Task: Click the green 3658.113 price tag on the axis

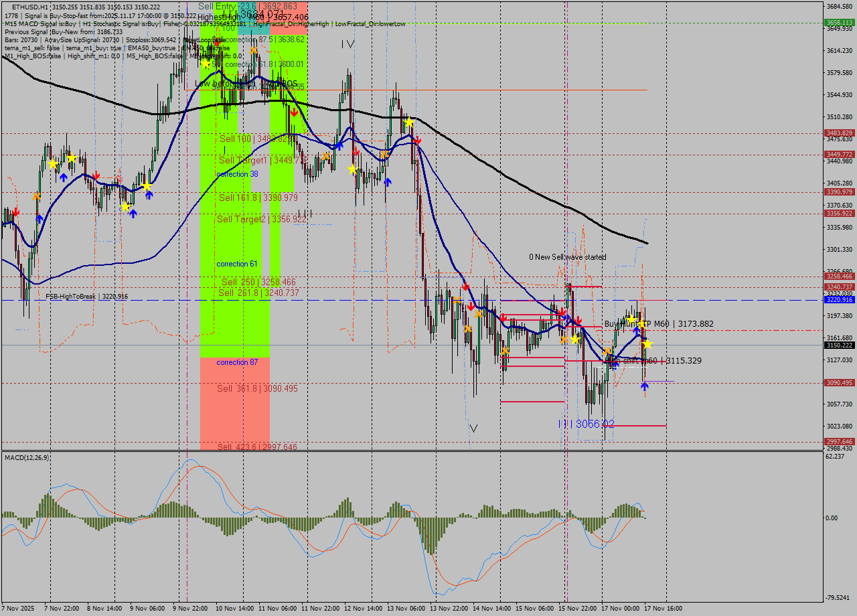Action: coord(839,22)
